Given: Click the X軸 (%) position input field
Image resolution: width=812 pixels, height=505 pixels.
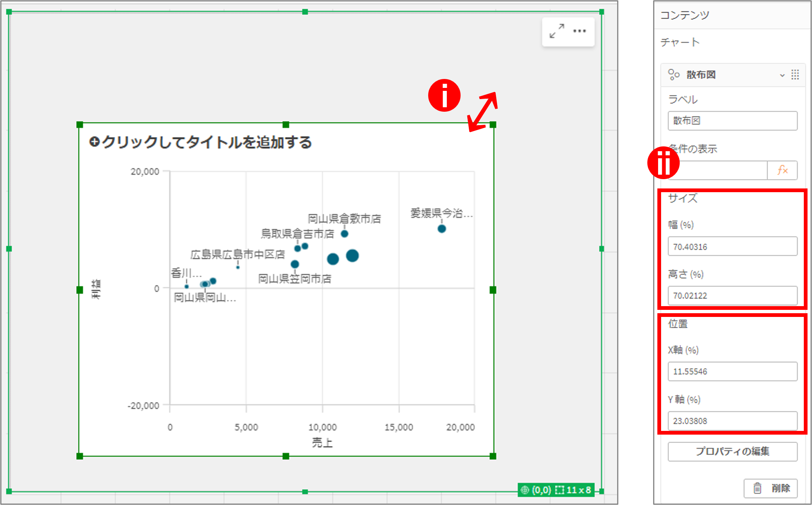Looking at the screenshot, I should coord(732,371).
